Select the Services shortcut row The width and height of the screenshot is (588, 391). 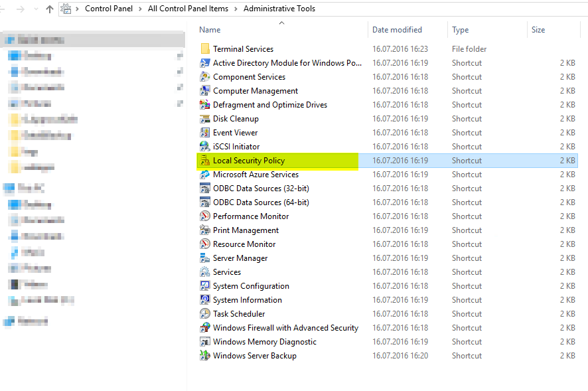[227, 272]
